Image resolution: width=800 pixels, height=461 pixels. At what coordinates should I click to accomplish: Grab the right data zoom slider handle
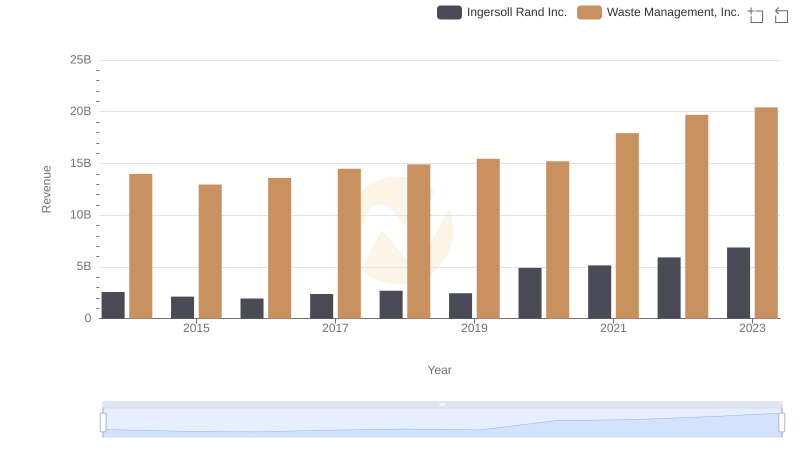tap(781, 423)
